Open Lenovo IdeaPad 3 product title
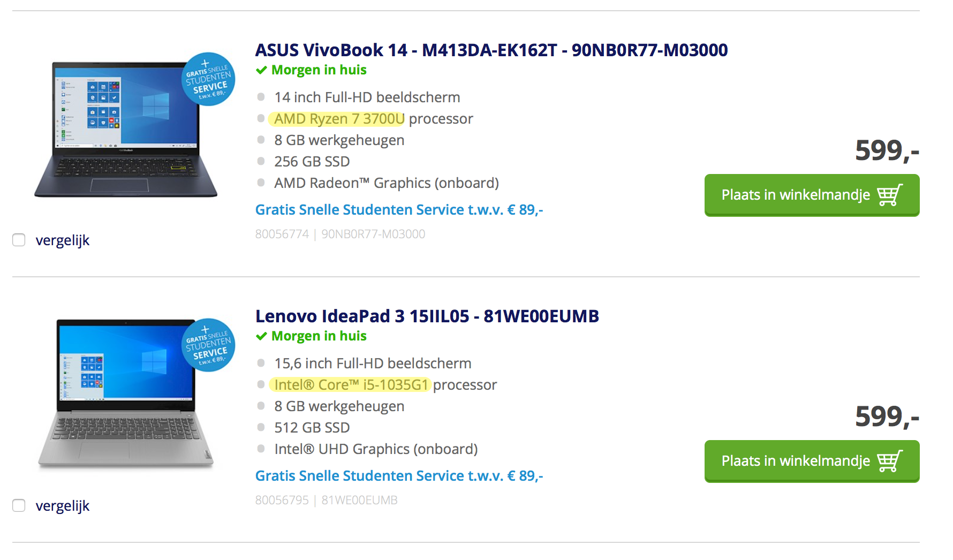Image resolution: width=953 pixels, height=560 pixels. tap(427, 316)
